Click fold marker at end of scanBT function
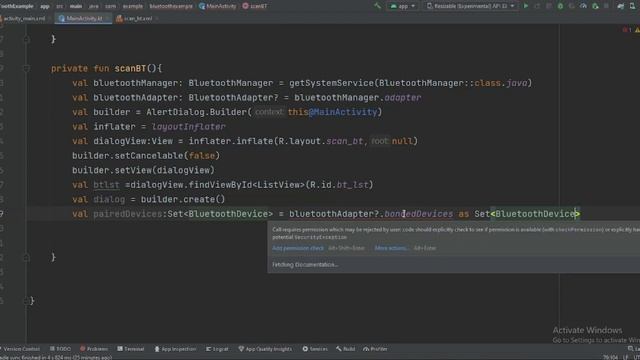640x360 pixels. click(x=26, y=258)
